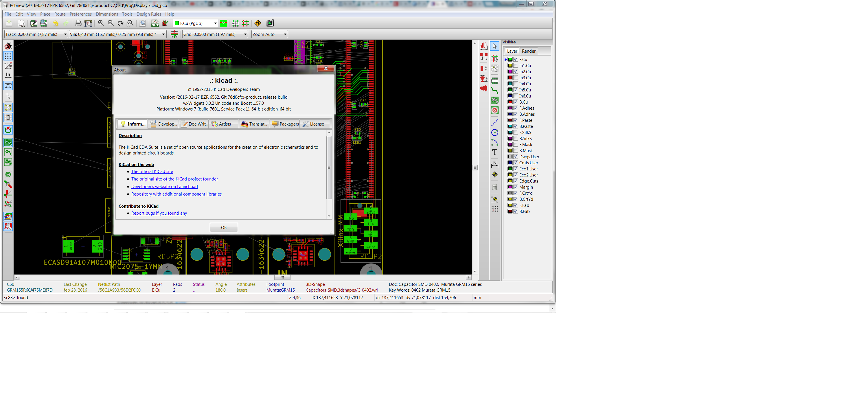Screen dimensions: 868x405
Task: Run Design Rules Check ladybug icon
Action: click(x=165, y=23)
